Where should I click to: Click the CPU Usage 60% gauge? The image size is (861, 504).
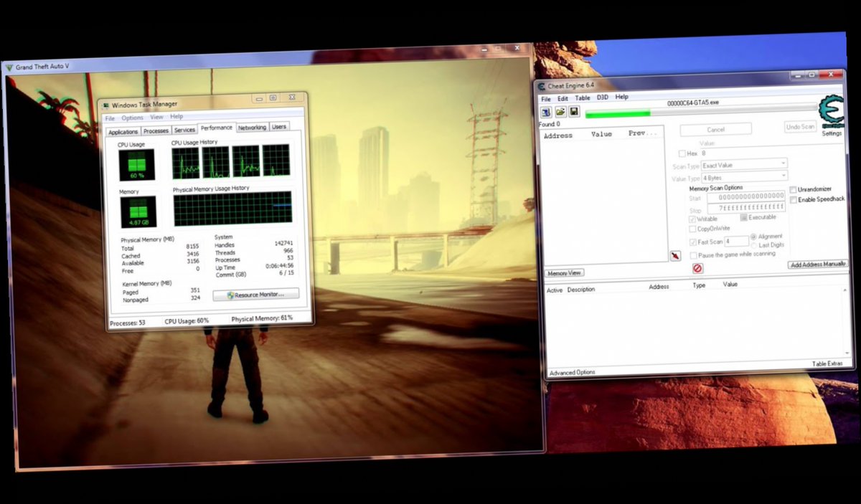pyautogui.click(x=137, y=165)
